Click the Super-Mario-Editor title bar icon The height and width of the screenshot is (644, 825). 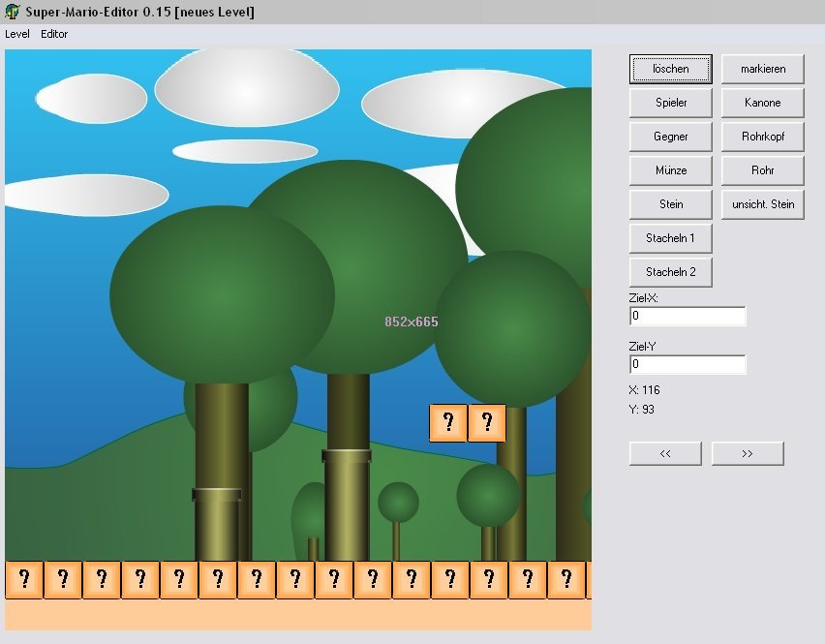(x=12, y=12)
